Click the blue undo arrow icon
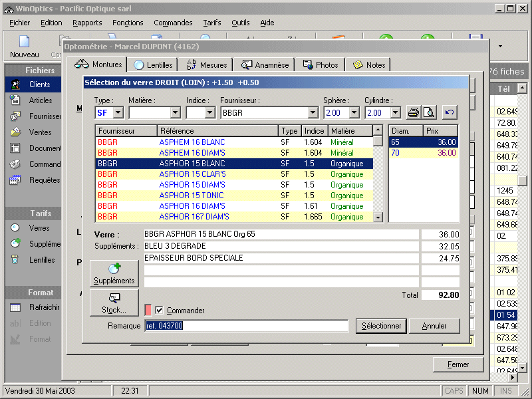 450,112
